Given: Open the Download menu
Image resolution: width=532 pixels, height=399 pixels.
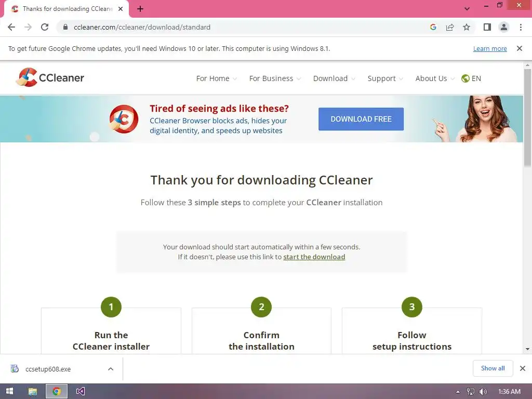Looking at the screenshot, I should [x=334, y=78].
